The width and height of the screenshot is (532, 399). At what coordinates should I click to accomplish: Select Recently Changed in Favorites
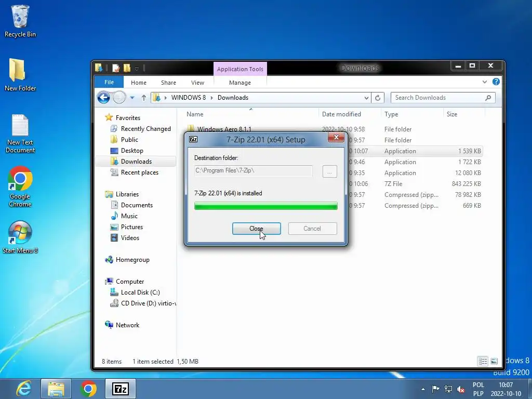140,129
